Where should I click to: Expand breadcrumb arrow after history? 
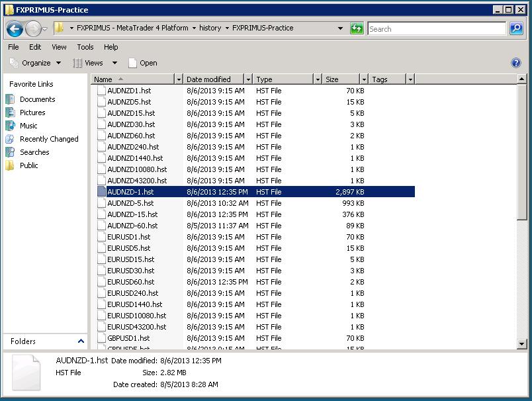click(227, 28)
